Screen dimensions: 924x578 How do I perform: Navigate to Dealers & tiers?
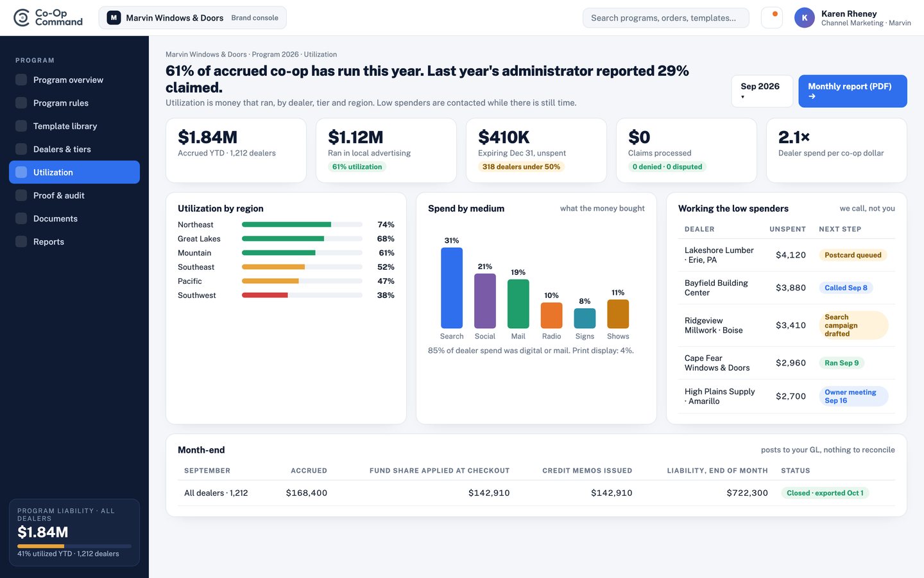coord(74,149)
